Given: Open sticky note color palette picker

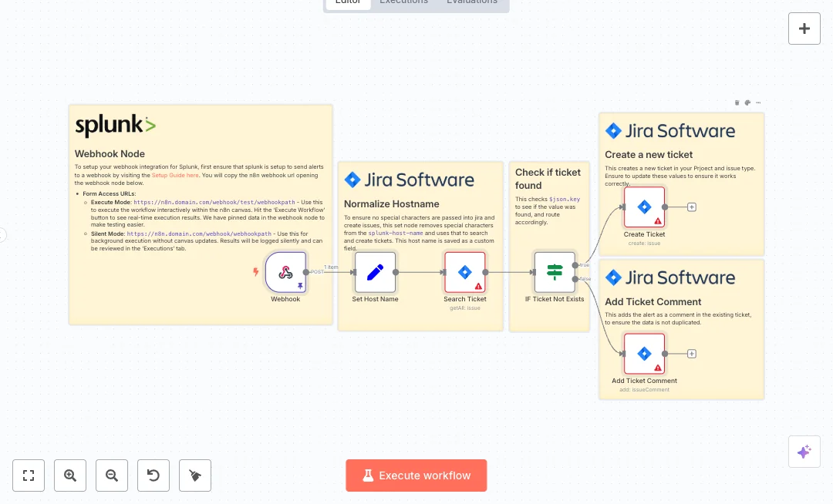Looking at the screenshot, I should pyautogui.click(x=747, y=102).
